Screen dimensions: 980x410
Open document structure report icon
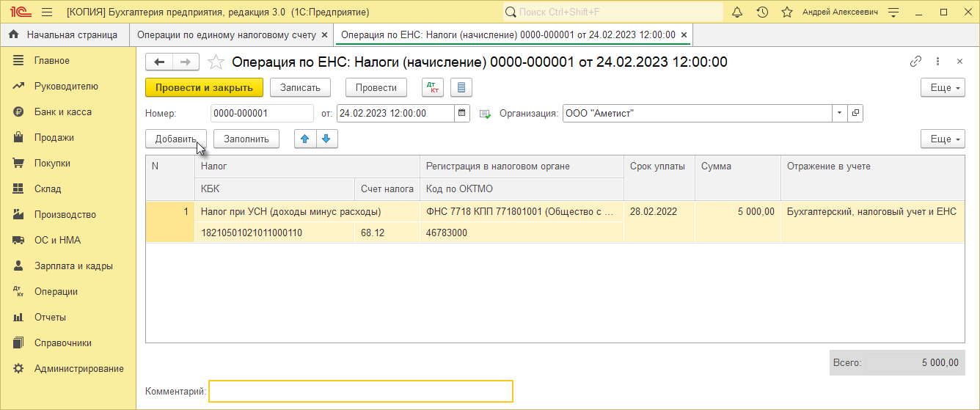(461, 88)
